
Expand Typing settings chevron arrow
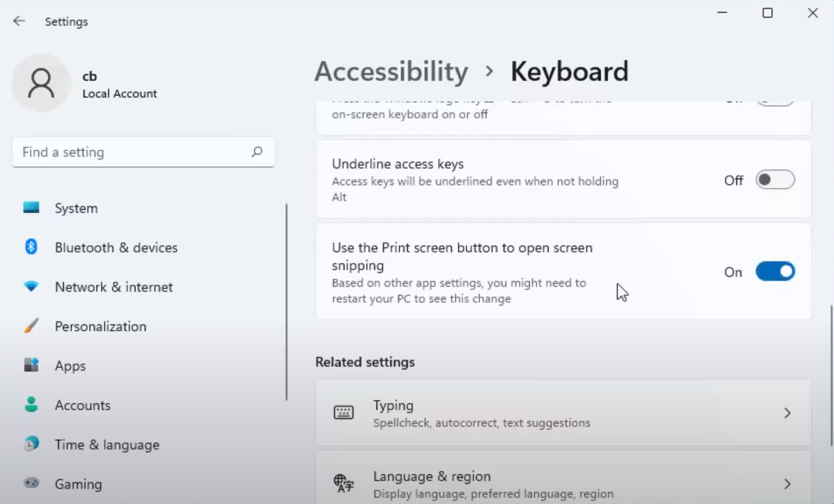pos(787,413)
